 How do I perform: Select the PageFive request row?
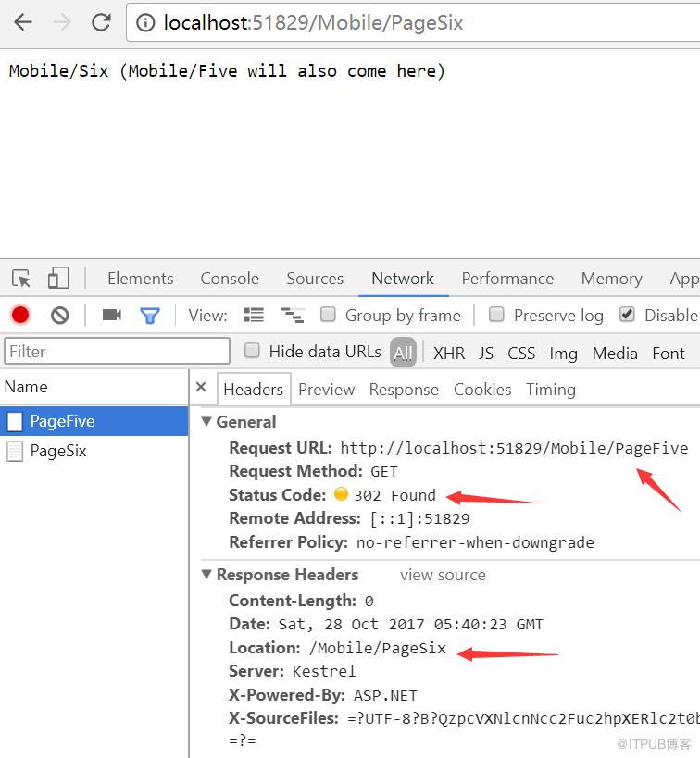(94, 421)
